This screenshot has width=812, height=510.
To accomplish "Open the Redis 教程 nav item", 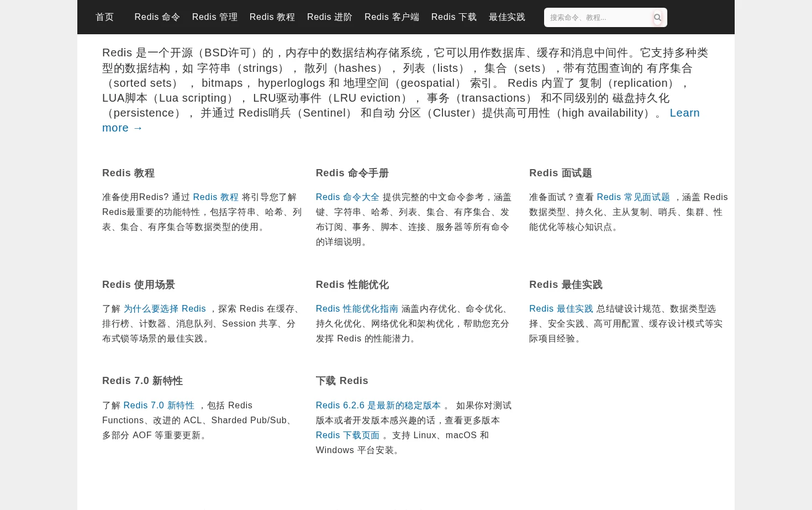I will (x=272, y=17).
